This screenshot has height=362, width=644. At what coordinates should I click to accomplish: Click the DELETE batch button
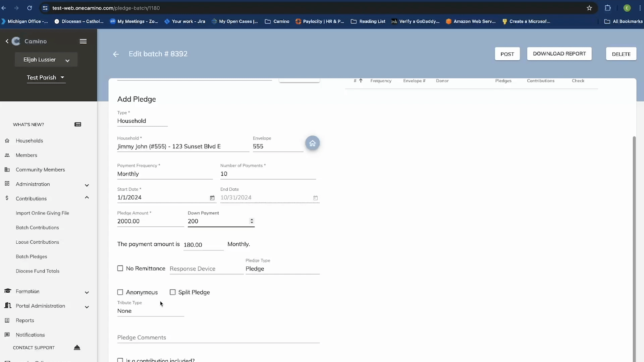(x=621, y=54)
